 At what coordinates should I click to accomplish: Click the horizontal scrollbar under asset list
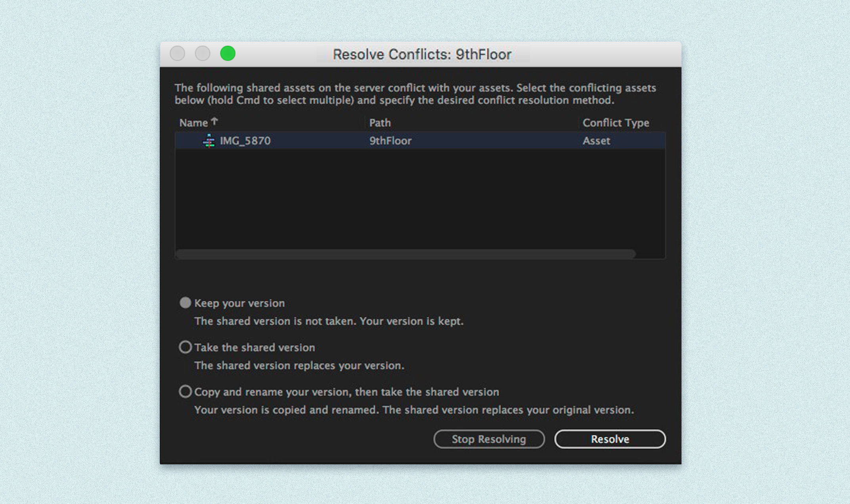coord(405,254)
